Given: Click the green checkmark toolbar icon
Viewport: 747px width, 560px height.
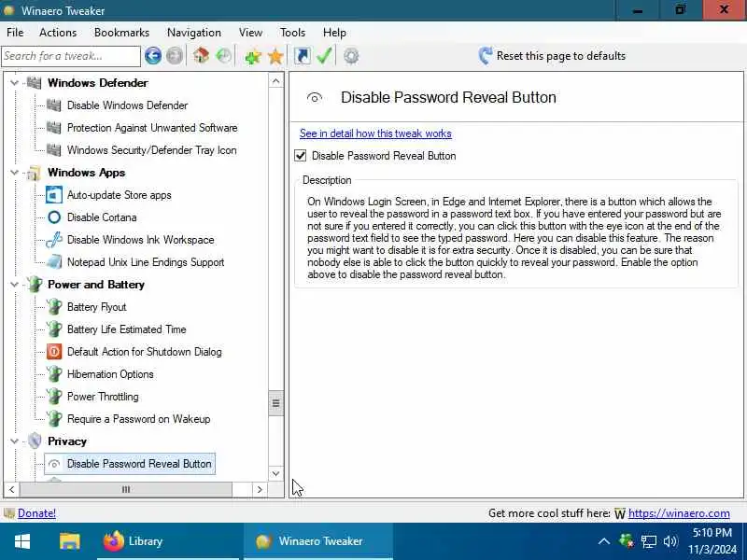Looking at the screenshot, I should pos(324,56).
